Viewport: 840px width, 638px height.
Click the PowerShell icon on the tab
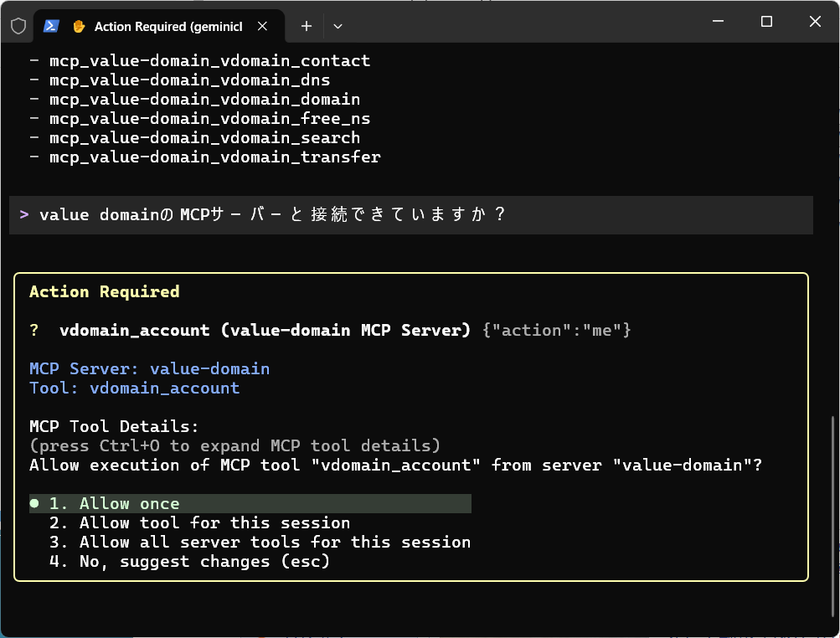[x=51, y=26]
